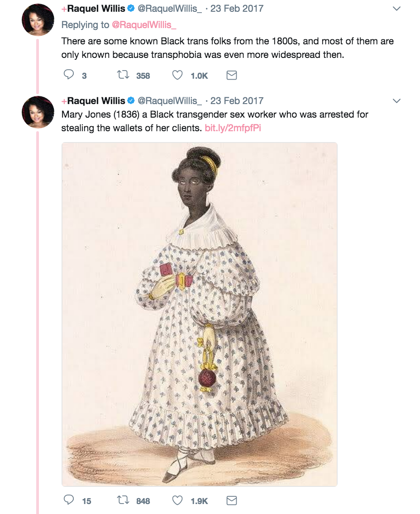This screenshot has height=514, width=420.
Task: Click the @RaquelWillis_ handle on the second tweet
Action: (170, 100)
